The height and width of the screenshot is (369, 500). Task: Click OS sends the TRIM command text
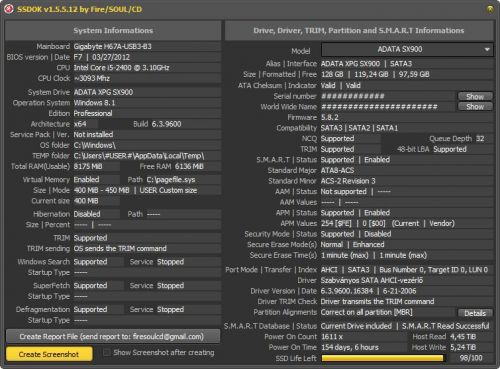tap(120, 249)
